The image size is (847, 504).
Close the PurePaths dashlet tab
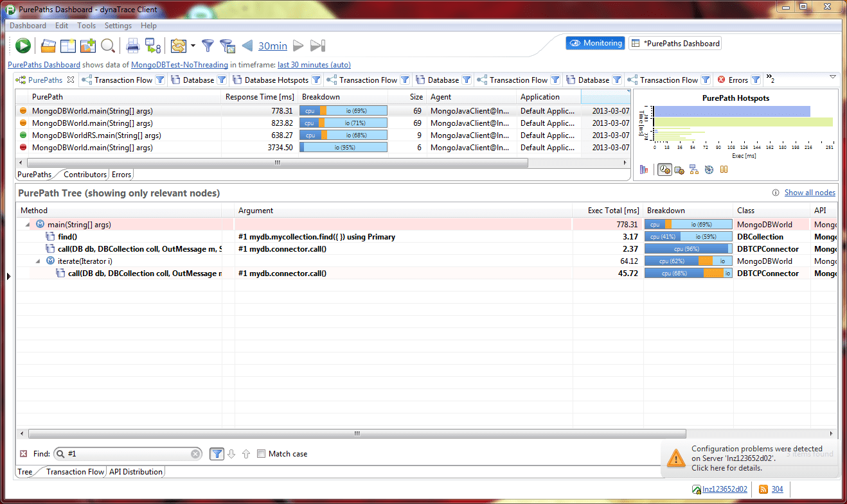71,80
